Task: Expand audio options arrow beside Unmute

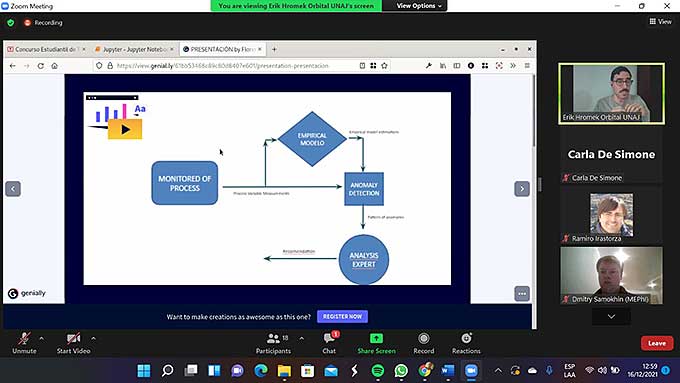Action: (x=42, y=338)
